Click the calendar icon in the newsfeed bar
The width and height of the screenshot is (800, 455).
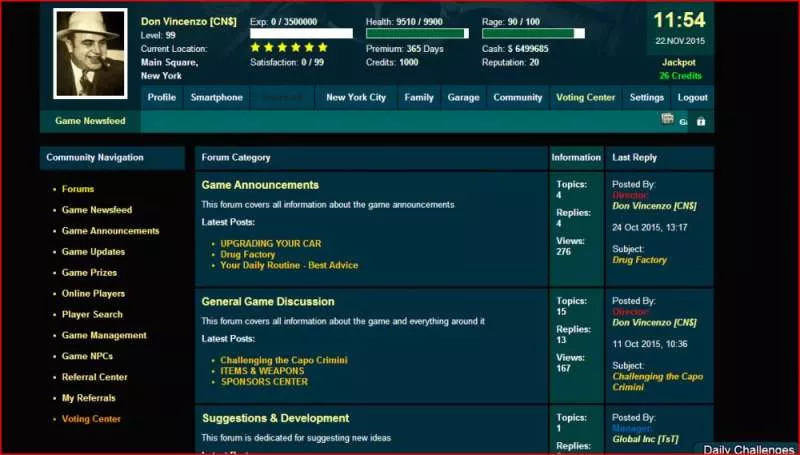[667, 119]
